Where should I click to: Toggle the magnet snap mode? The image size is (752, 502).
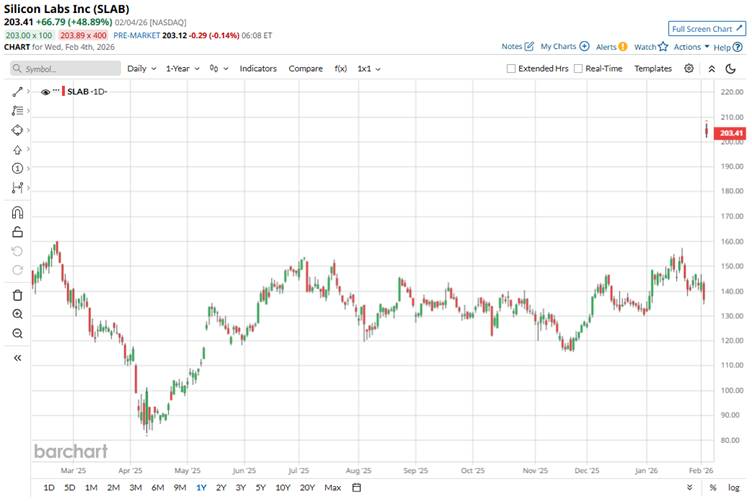(x=17, y=212)
